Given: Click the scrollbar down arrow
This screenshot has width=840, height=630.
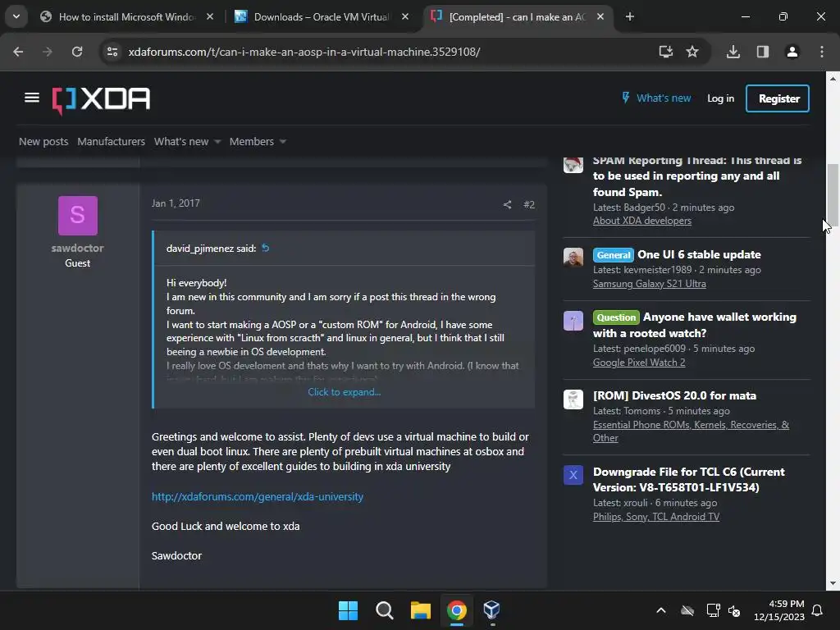Looking at the screenshot, I should coord(833,583).
